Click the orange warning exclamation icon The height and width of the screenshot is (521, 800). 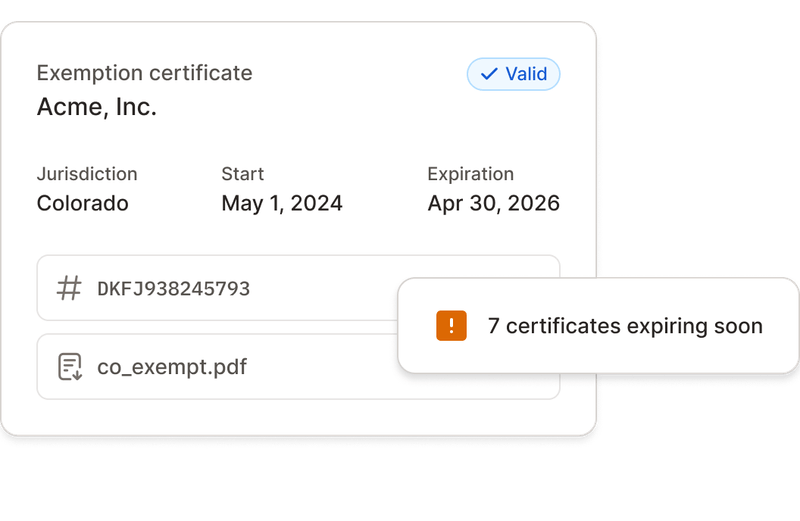pos(451,326)
